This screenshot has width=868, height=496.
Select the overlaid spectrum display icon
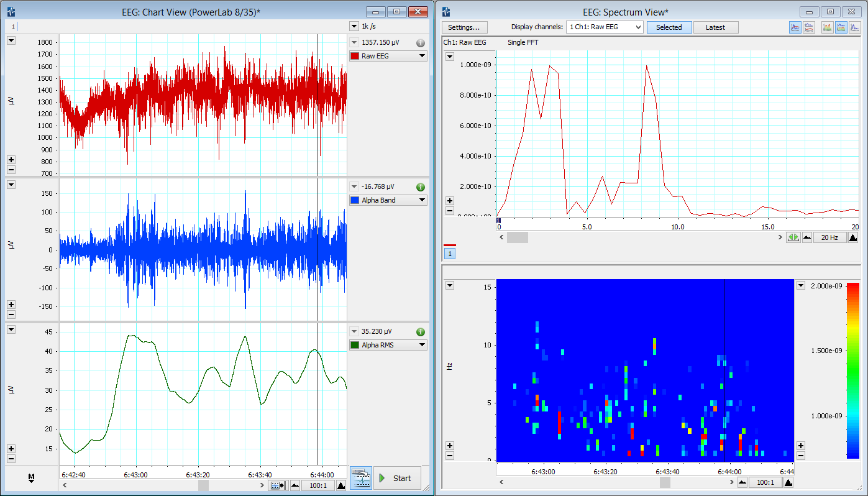(x=795, y=27)
